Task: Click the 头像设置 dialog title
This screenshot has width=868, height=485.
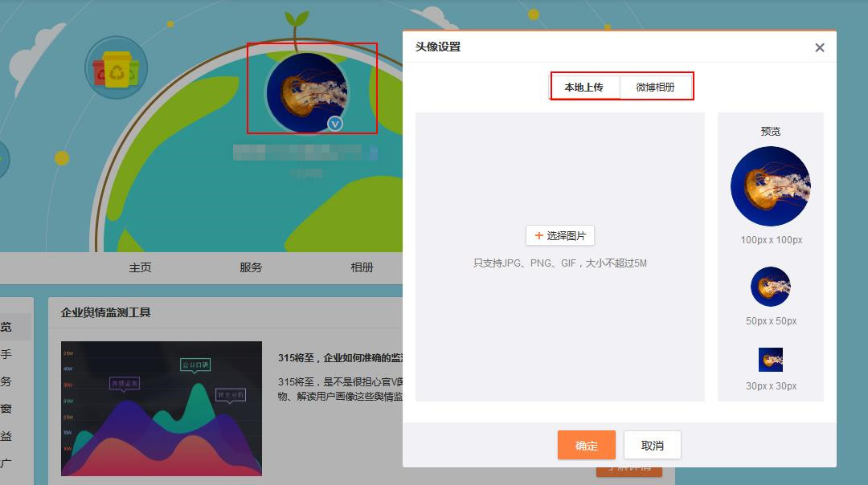Action: tap(438, 47)
